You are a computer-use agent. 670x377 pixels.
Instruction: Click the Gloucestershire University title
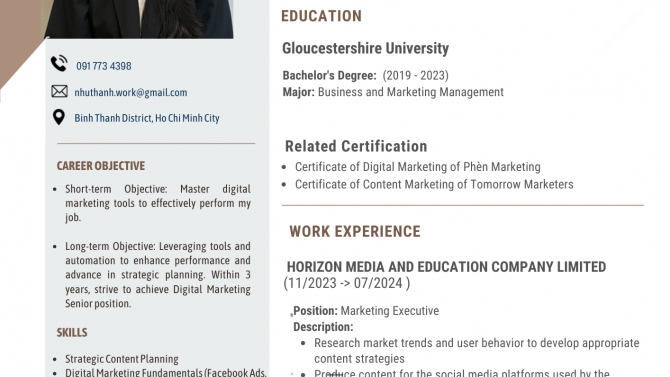pyautogui.click(x=365, y=48)
